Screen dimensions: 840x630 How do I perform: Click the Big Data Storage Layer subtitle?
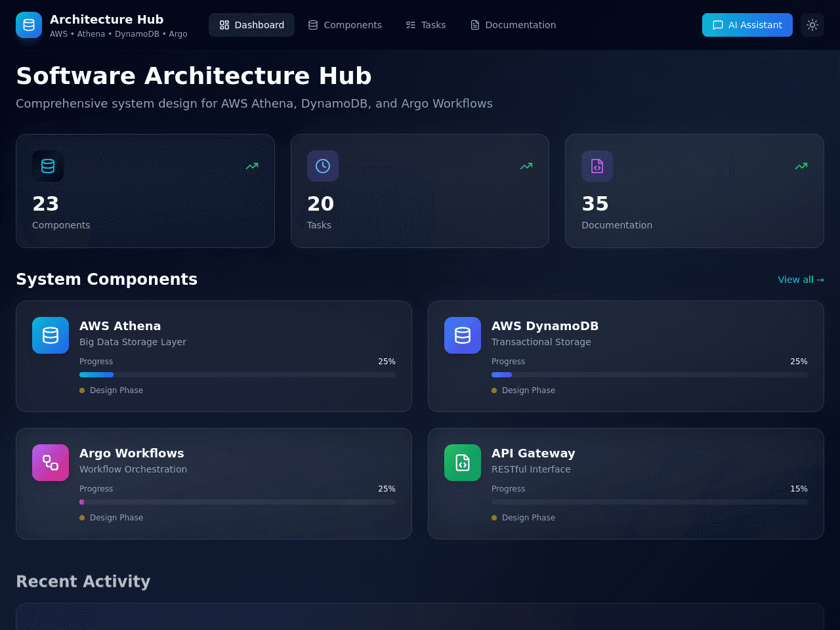click(x=133, y=342)
